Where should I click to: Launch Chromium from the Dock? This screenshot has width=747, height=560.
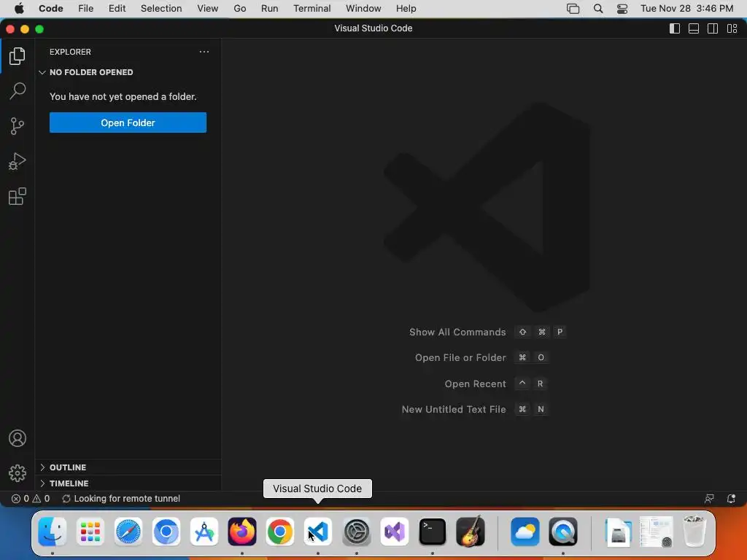(166, 532)
